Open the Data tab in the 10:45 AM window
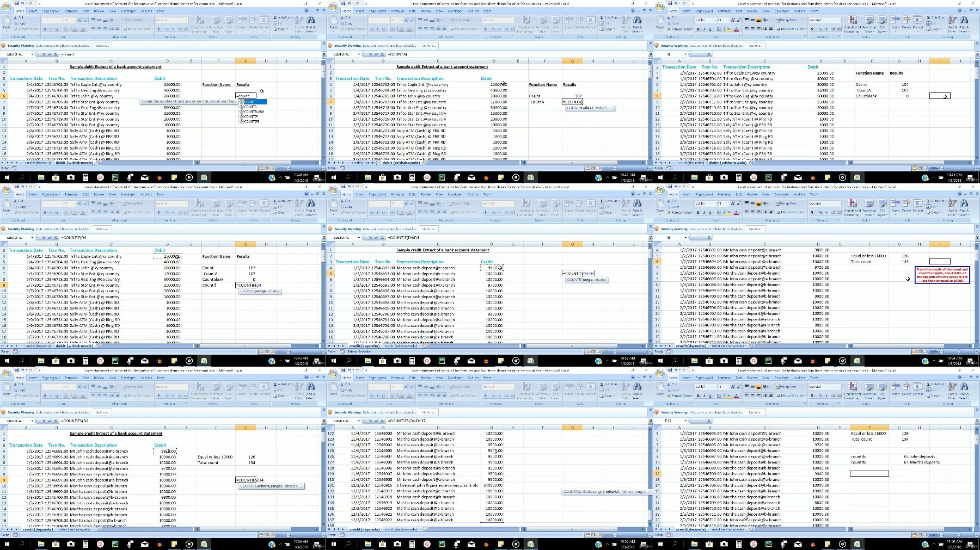 click(x=86, y=194)
